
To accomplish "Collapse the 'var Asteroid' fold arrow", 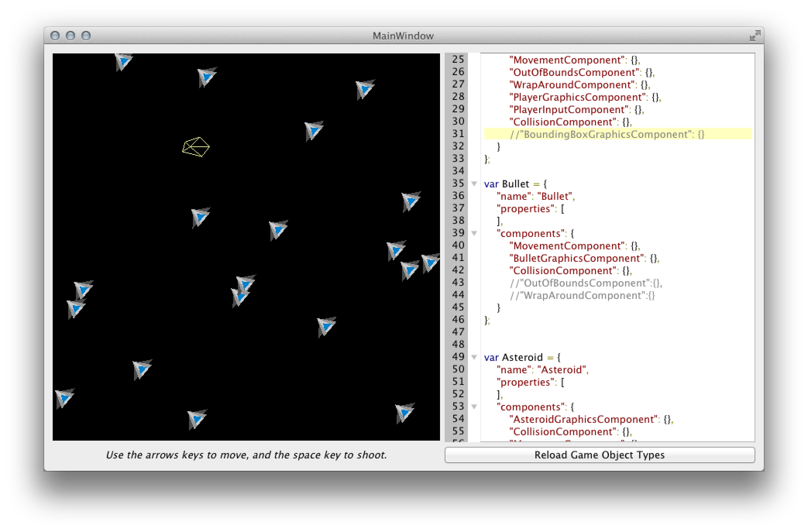I will [474, 357].
